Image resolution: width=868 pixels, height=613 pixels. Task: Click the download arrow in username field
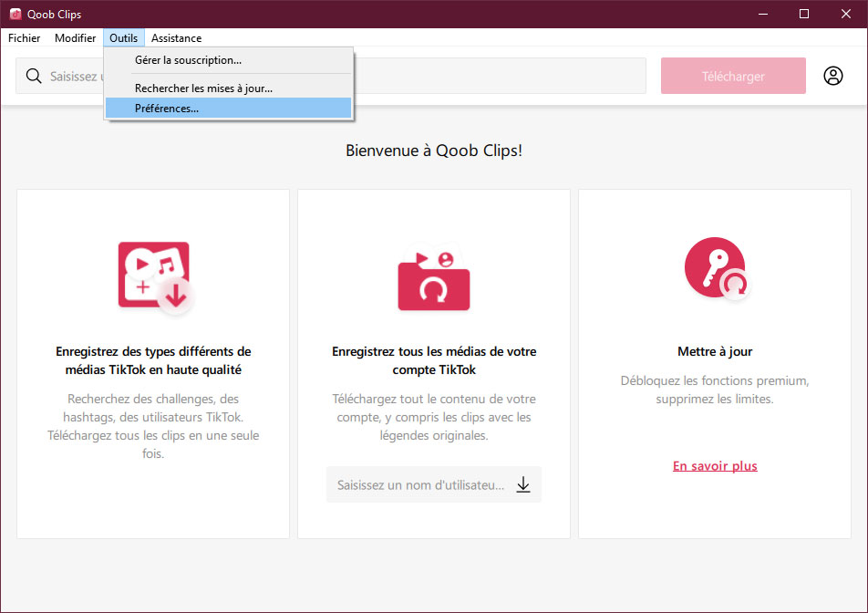(523, 484)
